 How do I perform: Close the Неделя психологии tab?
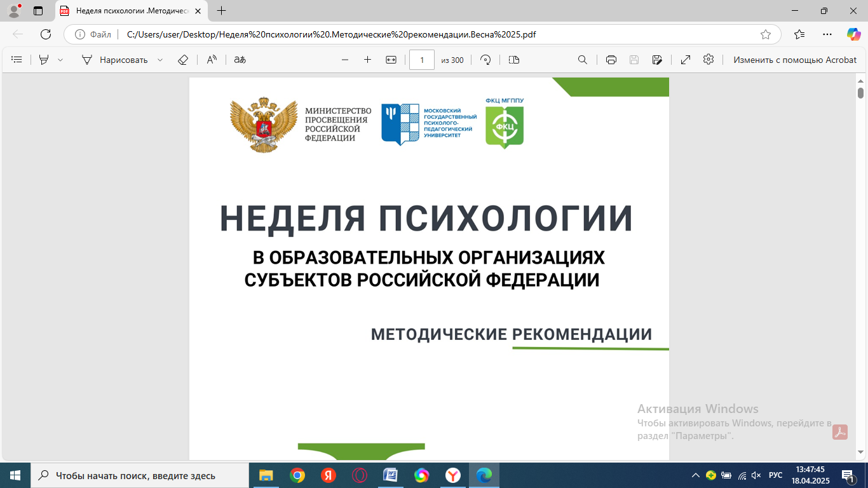199,11
